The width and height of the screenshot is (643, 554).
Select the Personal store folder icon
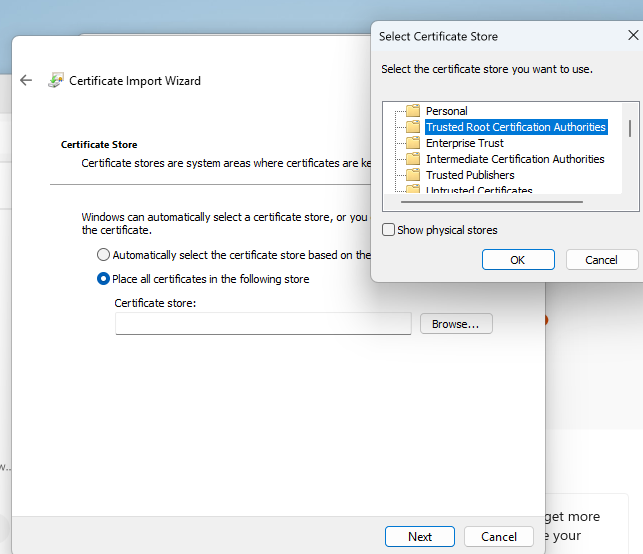pos(412,111)
